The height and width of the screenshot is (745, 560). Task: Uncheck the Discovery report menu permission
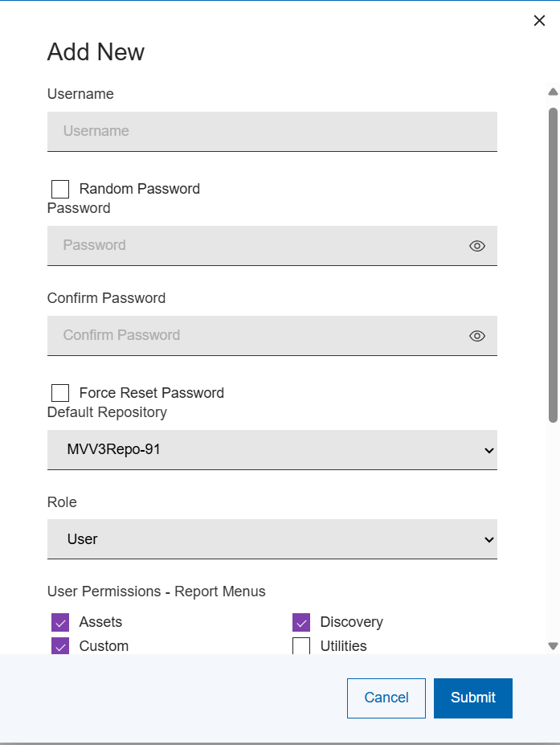(x=301, y=622)
